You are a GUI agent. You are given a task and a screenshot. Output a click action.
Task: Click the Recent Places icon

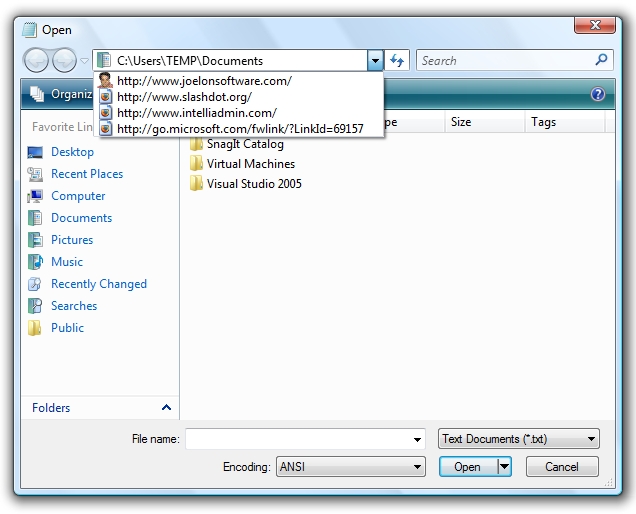(35, 174)
